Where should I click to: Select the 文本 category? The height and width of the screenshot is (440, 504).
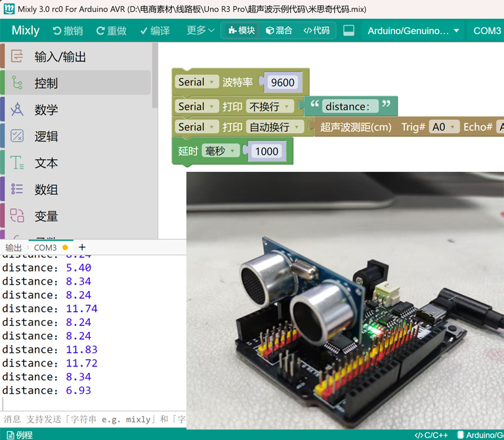46,163
